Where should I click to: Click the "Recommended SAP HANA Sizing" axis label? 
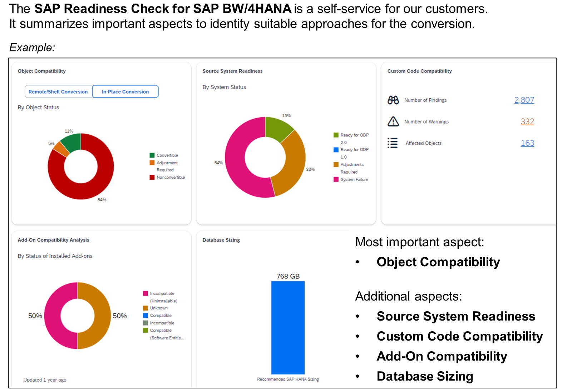pos(288,379)
